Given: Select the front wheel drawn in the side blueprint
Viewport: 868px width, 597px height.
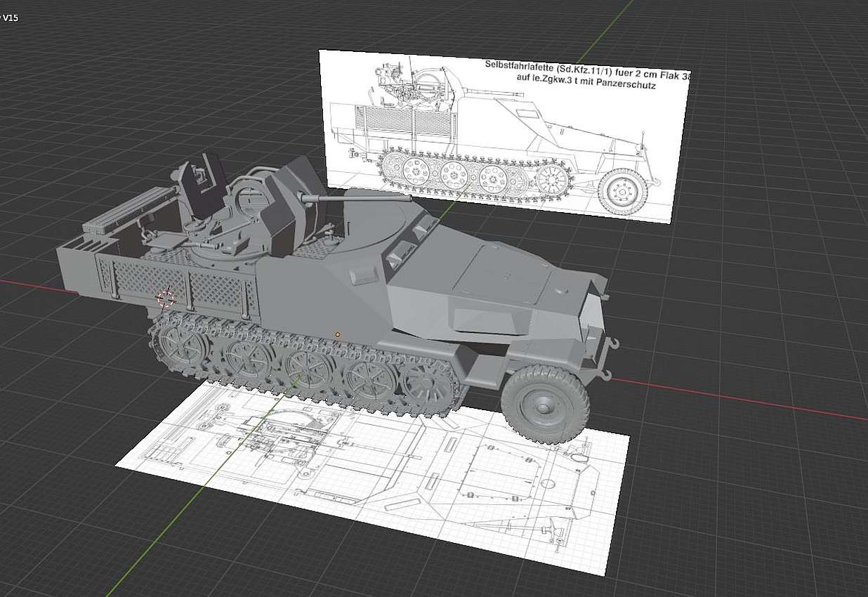Looking at the screenshot, I should point(623,190).
